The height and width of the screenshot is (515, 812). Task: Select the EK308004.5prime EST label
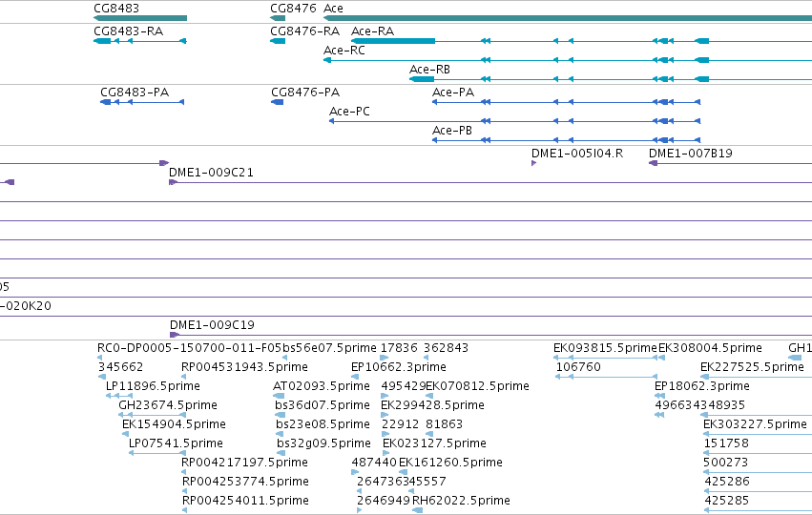[x=711, y=348]
